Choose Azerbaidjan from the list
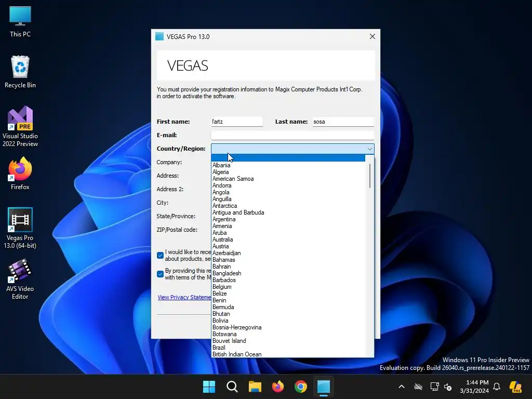The height and width of the screenshot is (399, 532). pos(288,253)
